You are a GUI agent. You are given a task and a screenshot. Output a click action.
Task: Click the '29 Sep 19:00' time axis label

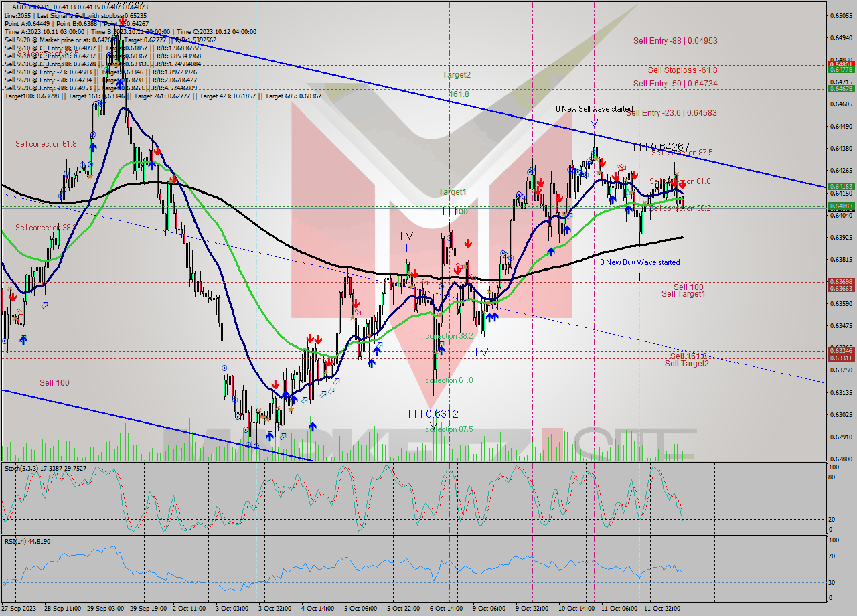(x=148, y=609)
